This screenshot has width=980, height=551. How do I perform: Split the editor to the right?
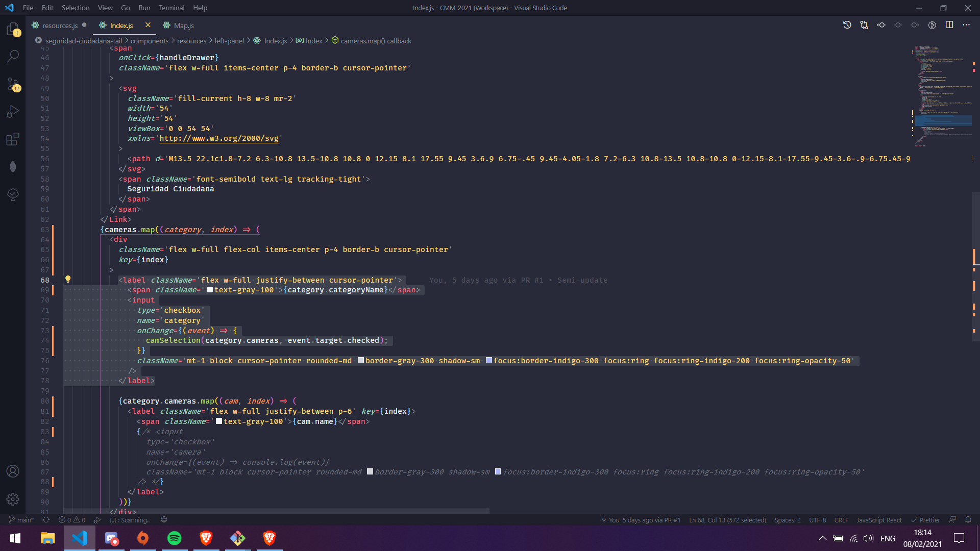click(x=949, y=25)
